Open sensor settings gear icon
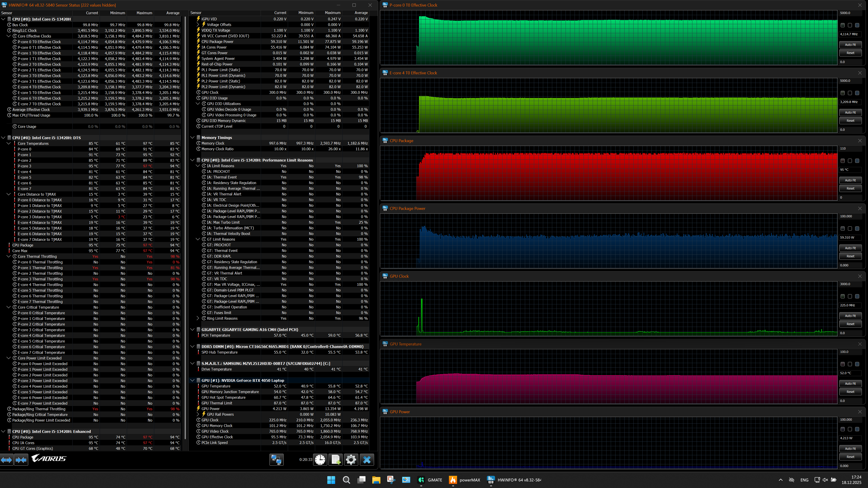 click(351, 460)
